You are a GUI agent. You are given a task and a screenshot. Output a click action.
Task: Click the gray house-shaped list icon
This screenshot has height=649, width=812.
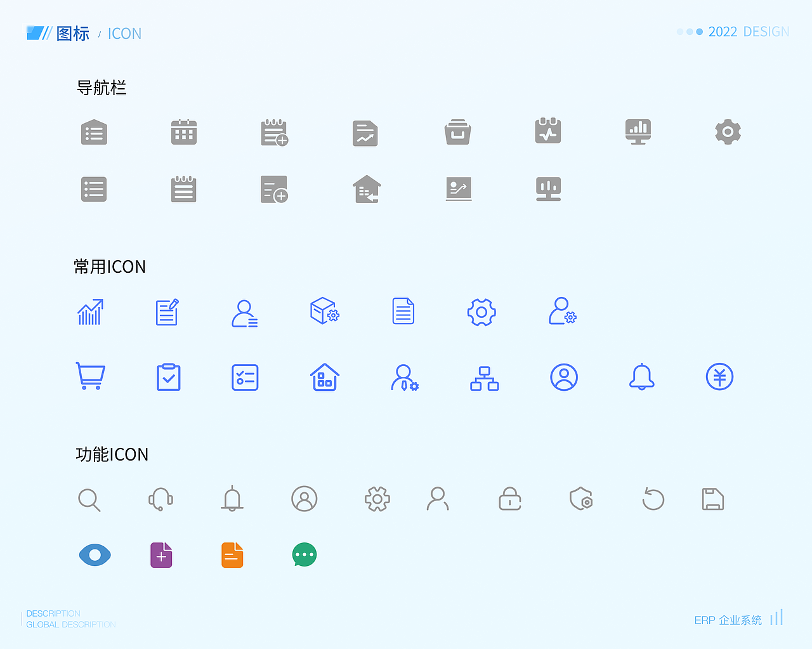click(94, 132)
